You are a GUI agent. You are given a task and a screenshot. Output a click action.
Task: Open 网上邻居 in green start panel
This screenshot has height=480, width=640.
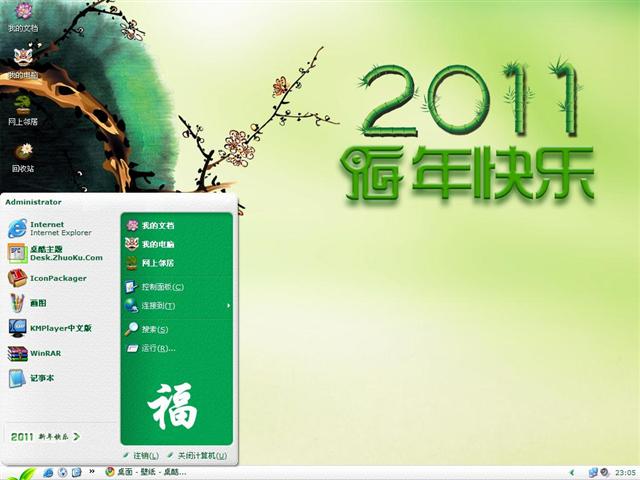[x=150, y=263]
